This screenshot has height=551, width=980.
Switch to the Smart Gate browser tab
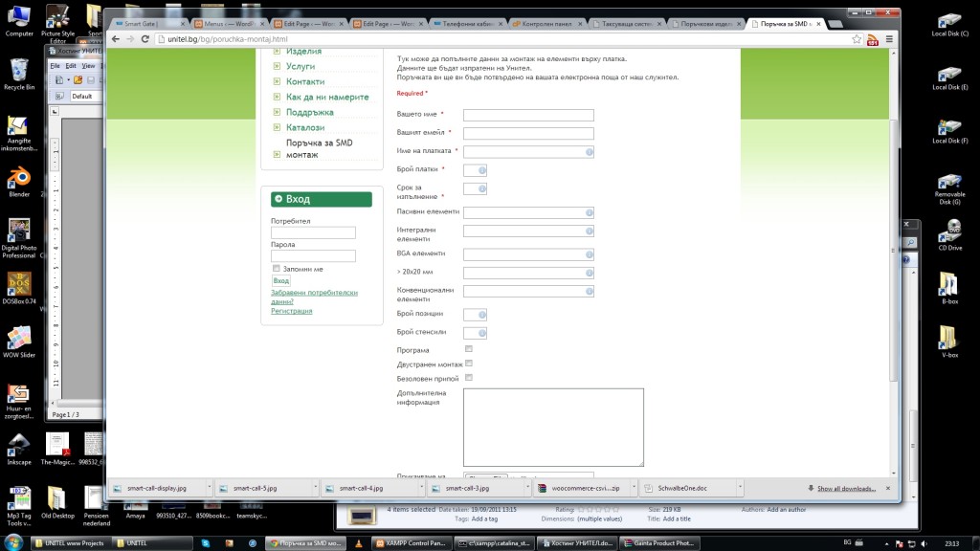click(149, 24)
